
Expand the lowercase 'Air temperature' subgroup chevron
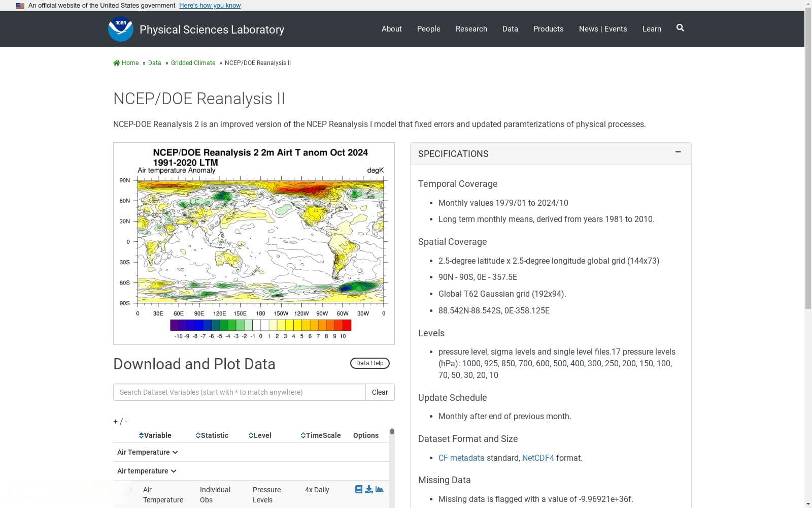click(x=174, y=471)
